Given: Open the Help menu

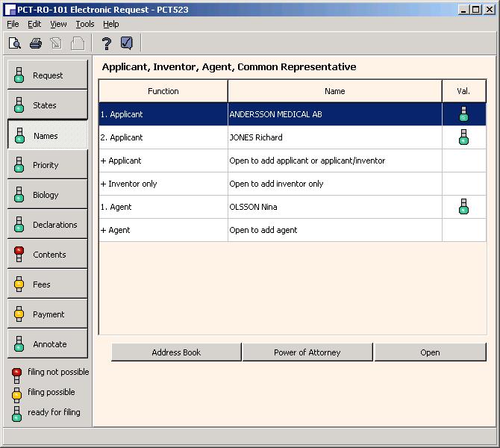Looking at the screenshot, I should click(111, 24).
